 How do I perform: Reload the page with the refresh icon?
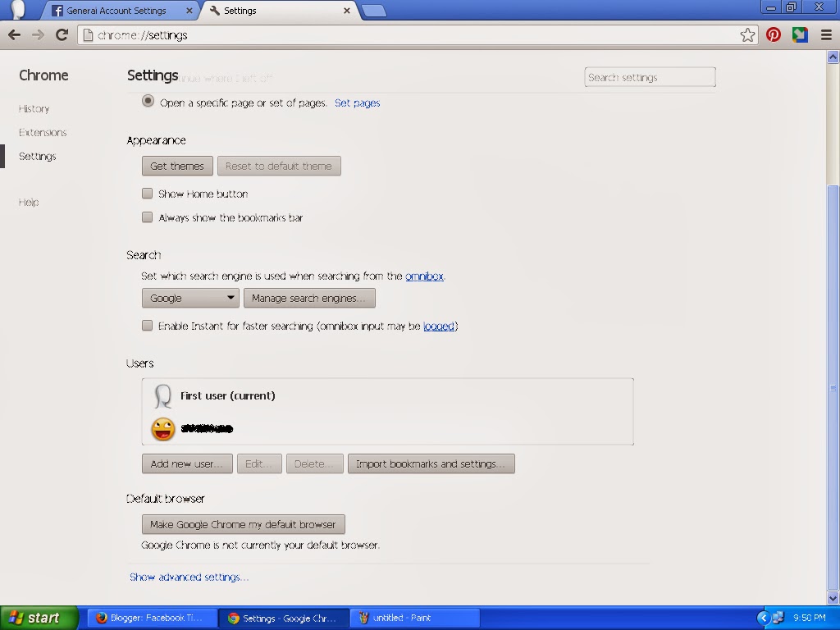[x=62, y=35]
